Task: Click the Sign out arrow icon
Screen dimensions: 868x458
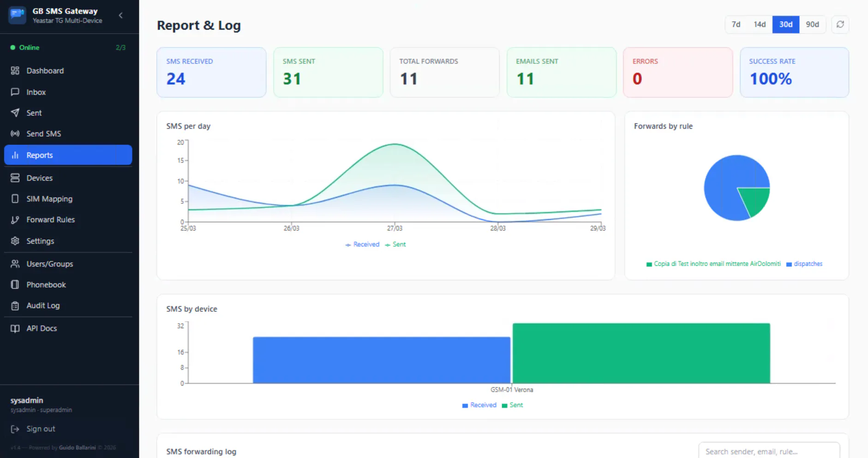Action: 15,429
